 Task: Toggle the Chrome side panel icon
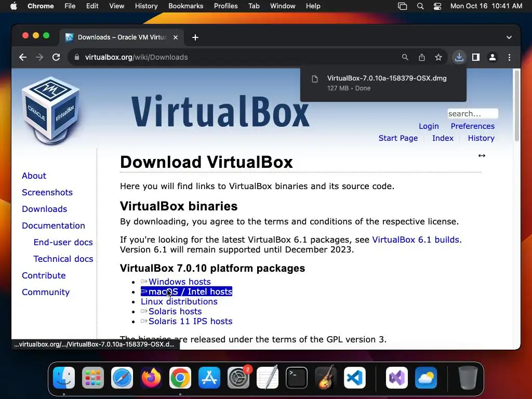(x=476, y=57)
